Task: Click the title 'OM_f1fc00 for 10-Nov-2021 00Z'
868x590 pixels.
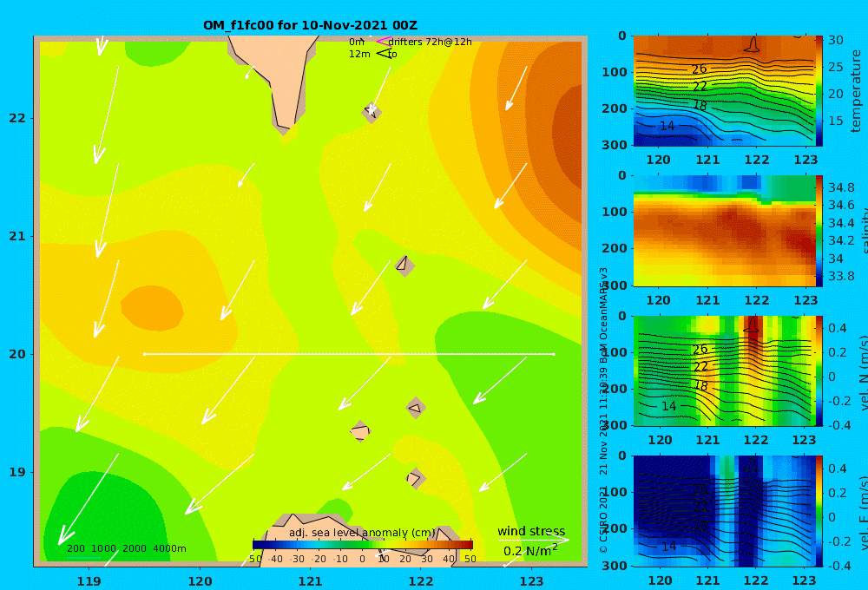Action: click(x=311, y=25)
